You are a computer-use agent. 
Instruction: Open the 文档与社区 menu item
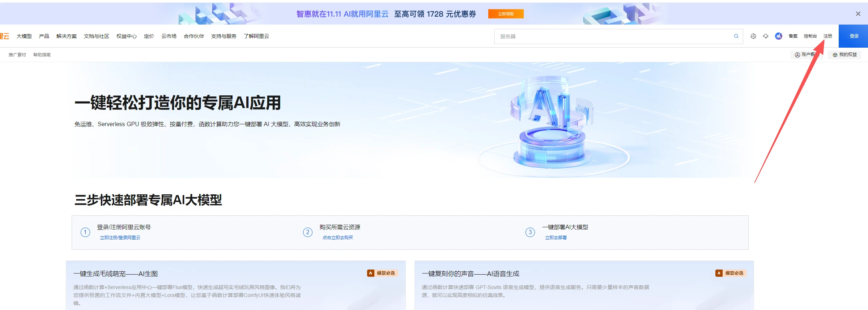click(x=97, y=36)
